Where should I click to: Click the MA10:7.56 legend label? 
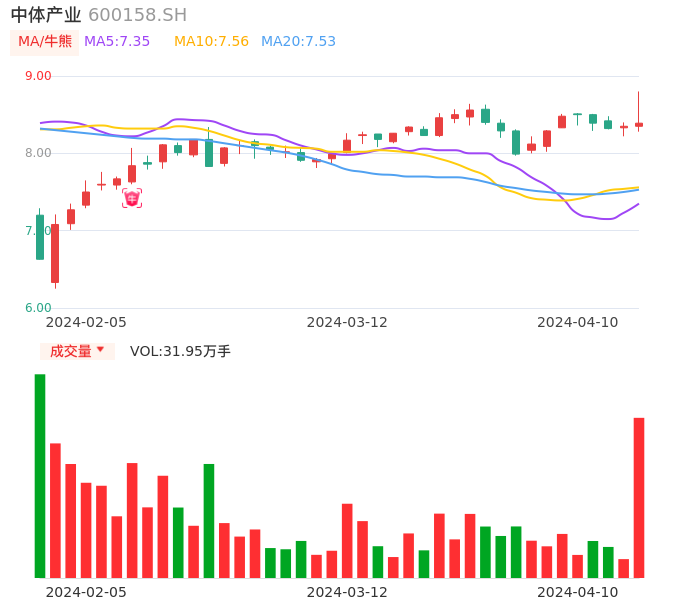click(x=211, y=42)
